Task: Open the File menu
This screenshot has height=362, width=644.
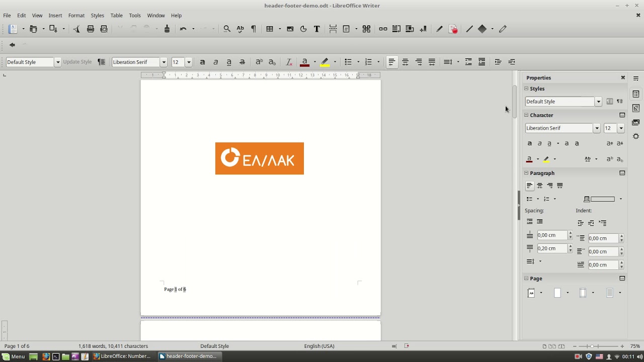Action: click(x=7, y=16)
